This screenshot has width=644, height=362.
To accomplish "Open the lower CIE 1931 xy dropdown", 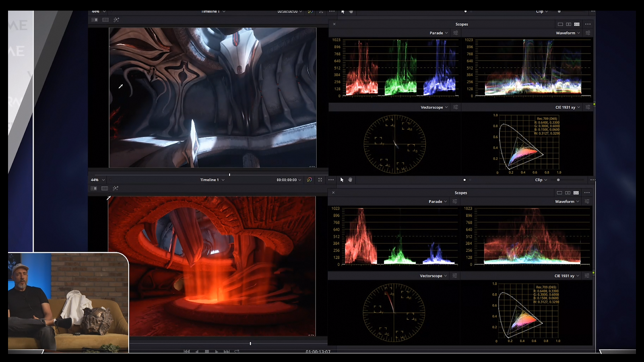I will click(x=567, y=276).
